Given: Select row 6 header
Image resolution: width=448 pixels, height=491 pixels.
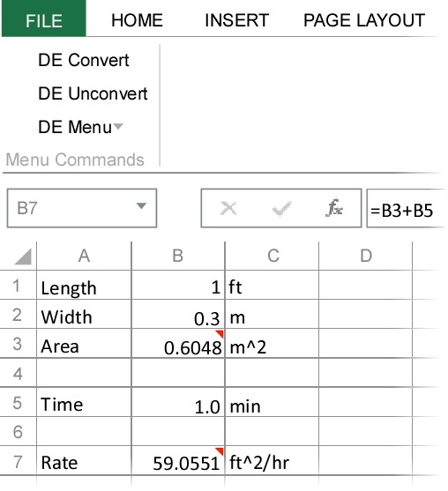Looking at the screenshot, I should [19, 431].
